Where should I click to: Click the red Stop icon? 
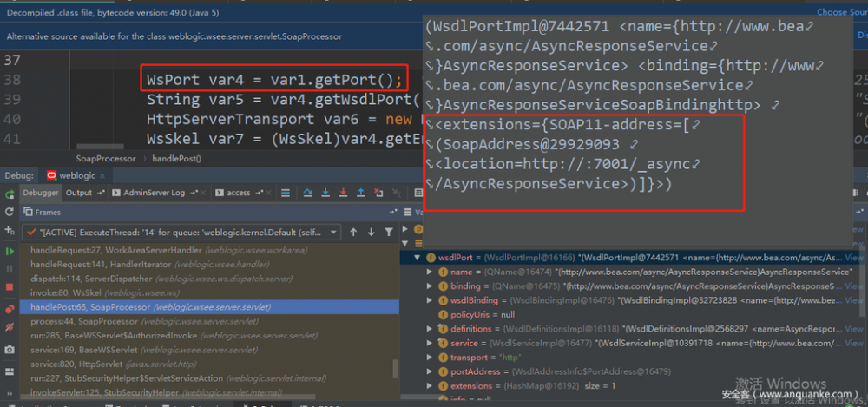pyautogui.click(x=10, y=287)
